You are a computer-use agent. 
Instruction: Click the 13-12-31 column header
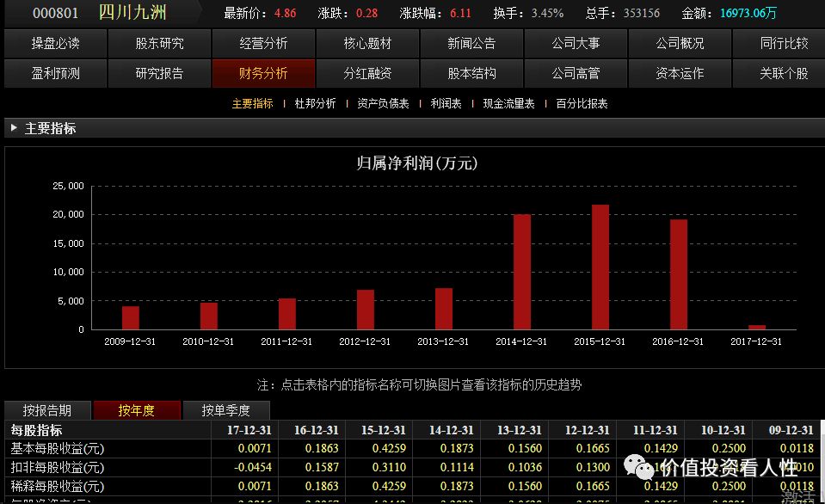coord(520,430)
